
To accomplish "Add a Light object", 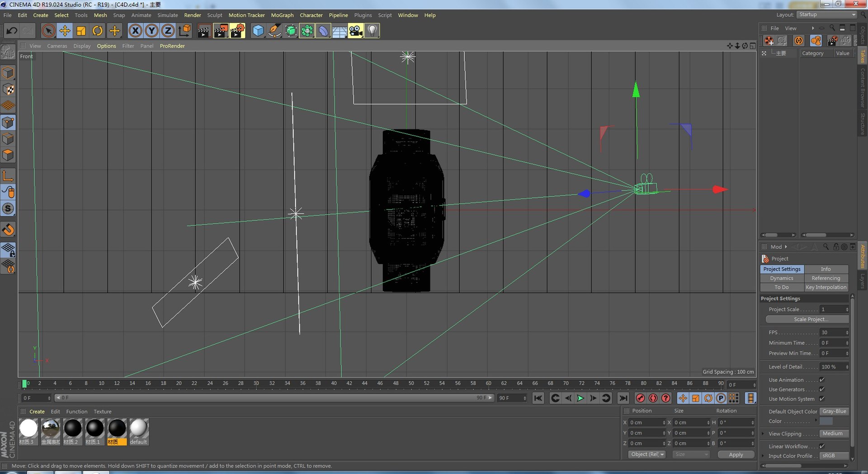I will coord(372,31).
